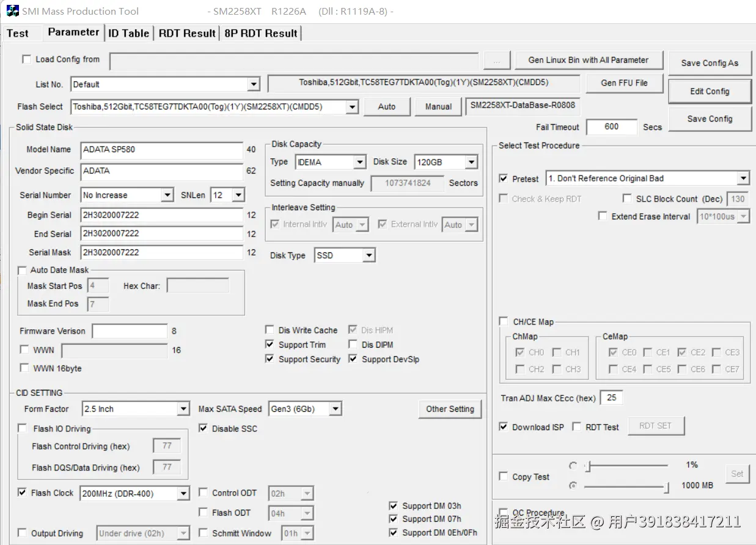Viewport: 756px width, 545px height.
Task: Uncheck the Support Security checkbox
Action: [270, 359]
